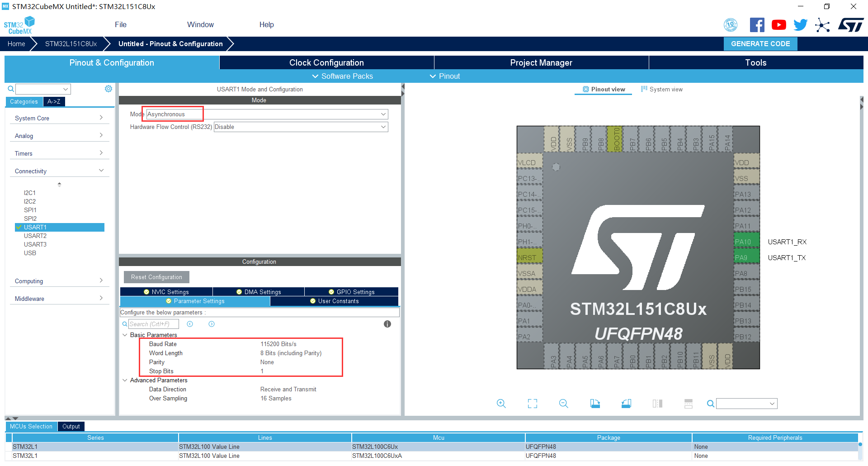Click the fit-to-screen pinout icon
Screen dimensions: 868x466
533,404
